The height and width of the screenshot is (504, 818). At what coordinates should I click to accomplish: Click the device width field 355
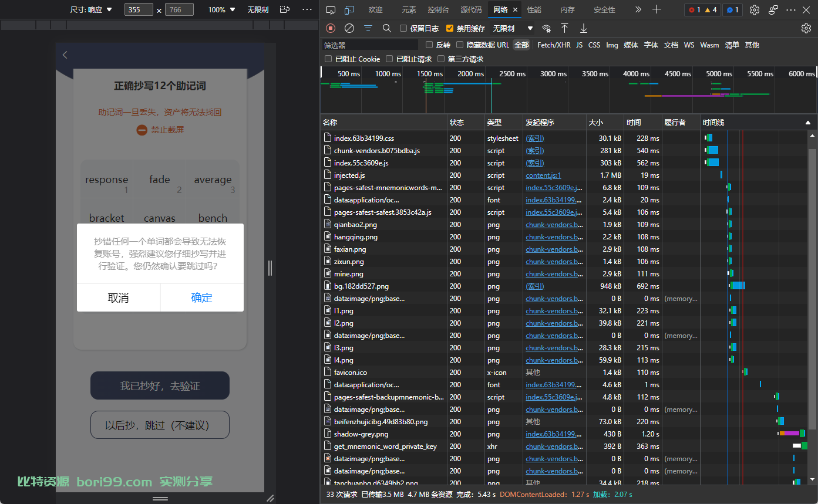tap(139, 9)
